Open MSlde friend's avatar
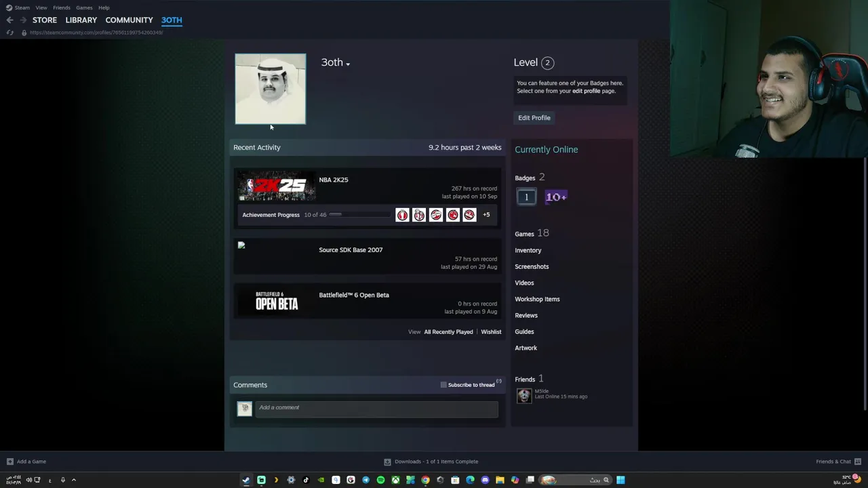 coord(524,396)
